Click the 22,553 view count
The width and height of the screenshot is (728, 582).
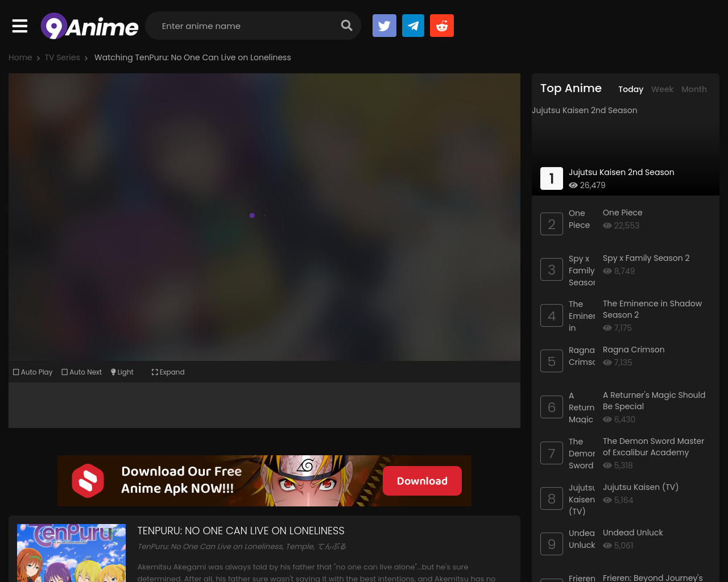click(621, 226)
